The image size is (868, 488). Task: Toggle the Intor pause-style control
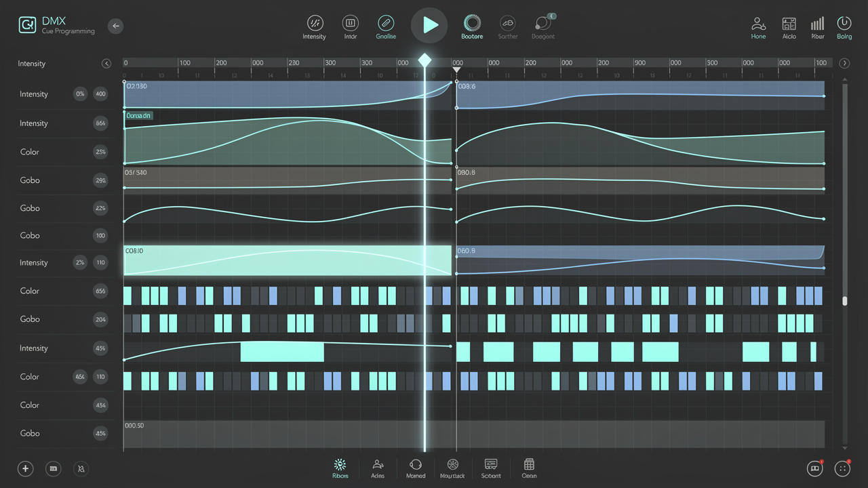coord(350,22)
